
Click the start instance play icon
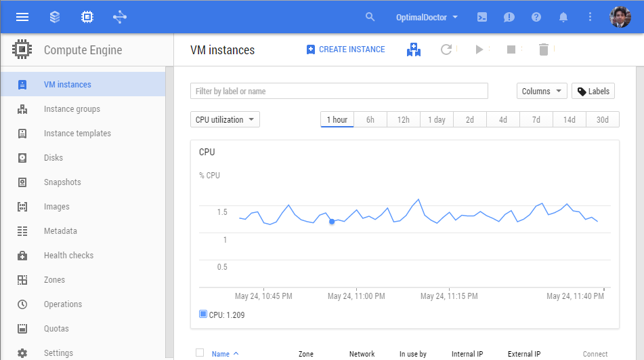479,49
